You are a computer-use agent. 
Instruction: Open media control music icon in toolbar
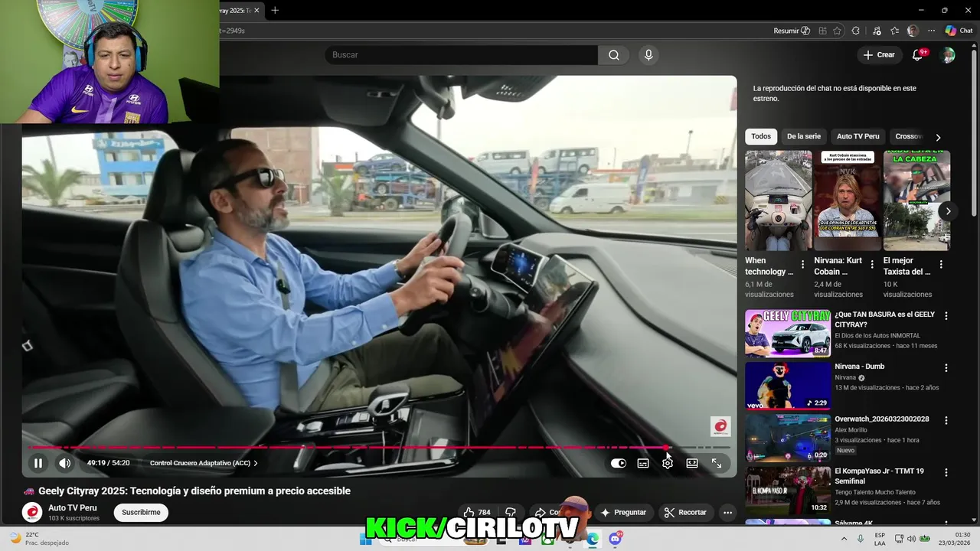[877, 31]
